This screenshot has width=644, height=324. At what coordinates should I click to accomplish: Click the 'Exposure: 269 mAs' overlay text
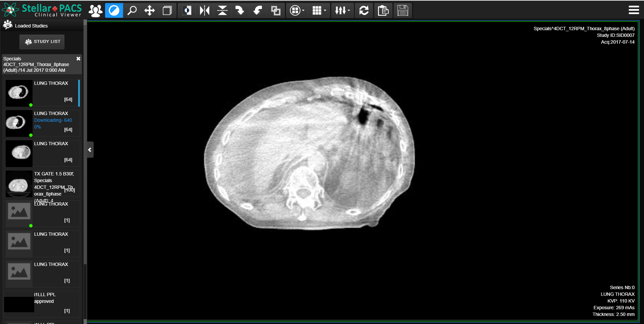(x=614, y=308)
